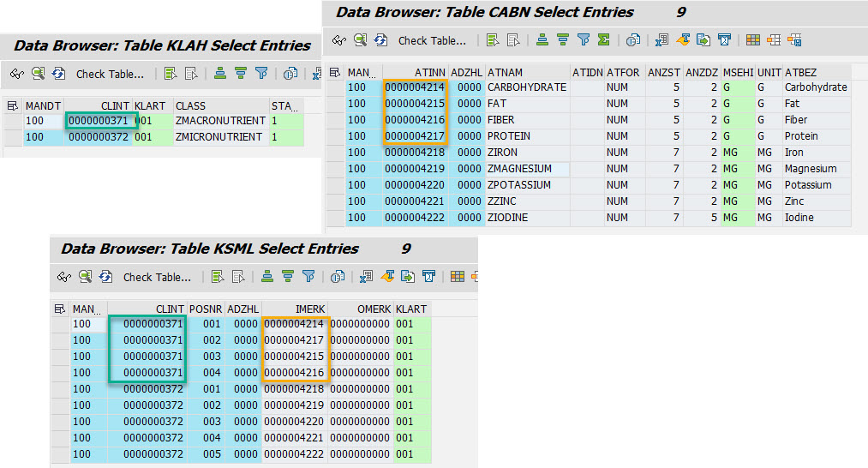Click Local File export icon in CABN toolbar

[703, 40]
